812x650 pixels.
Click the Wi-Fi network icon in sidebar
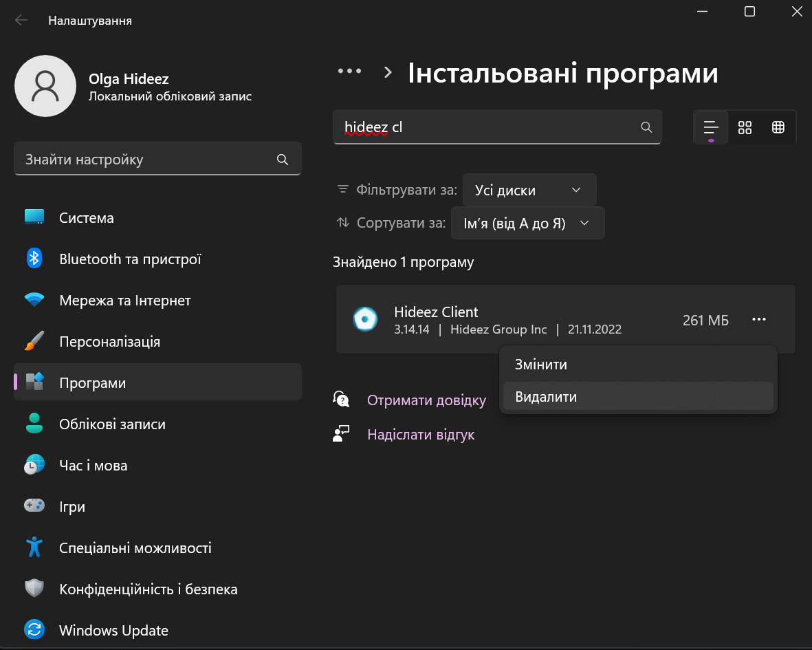(34, 299)
